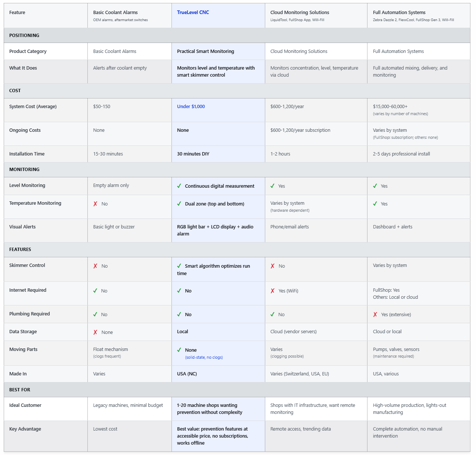Image resolution: width=476 pixels, height=455 pixels.
Task: Click green check next to "Dual zone" text
Action: (x=179, y=204)
